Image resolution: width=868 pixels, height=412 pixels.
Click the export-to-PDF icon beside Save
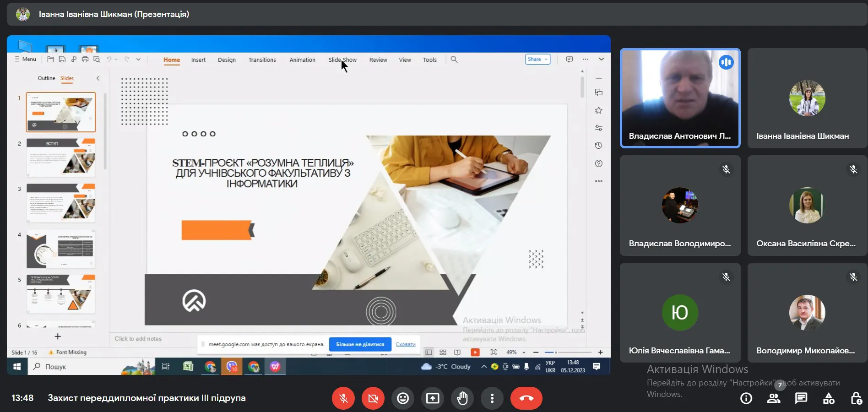click(73, 59)
